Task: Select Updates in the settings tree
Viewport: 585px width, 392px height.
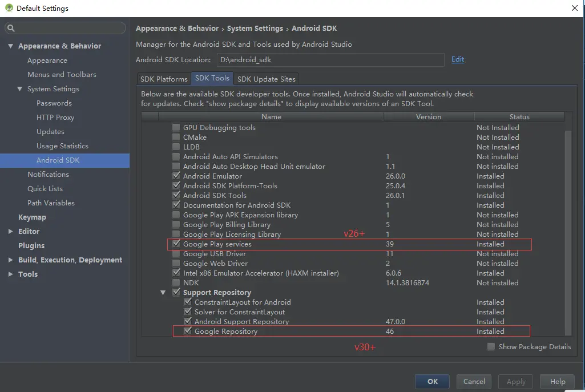Action: (50, 132)
